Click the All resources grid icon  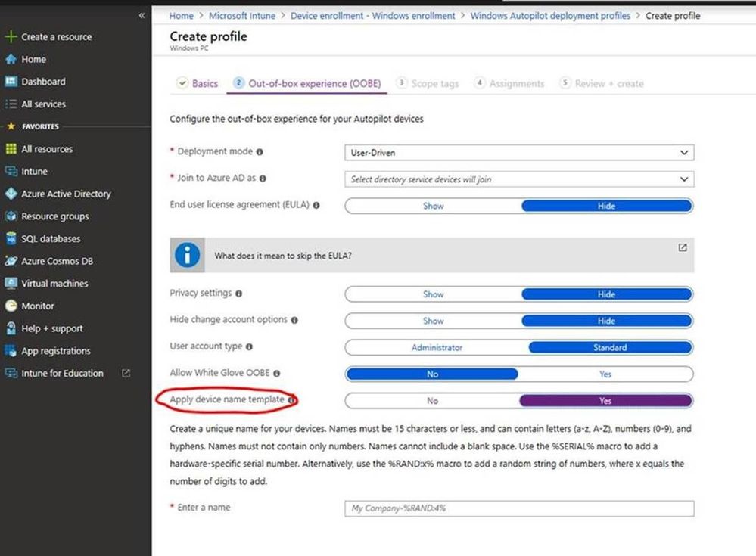(11, 149)
